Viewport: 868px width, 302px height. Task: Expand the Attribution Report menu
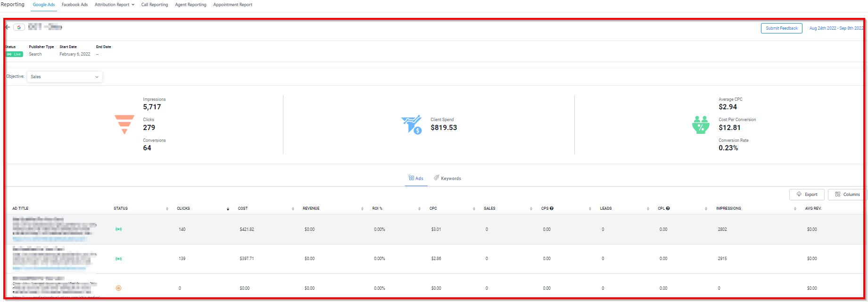114,5
